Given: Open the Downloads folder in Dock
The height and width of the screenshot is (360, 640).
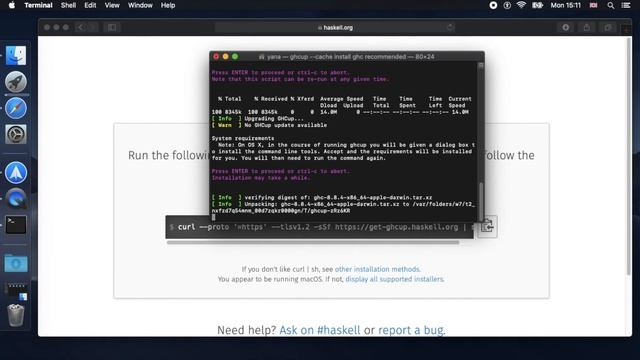Looking at the screenshot, I should pyautogui.click(x=16, y=263).
